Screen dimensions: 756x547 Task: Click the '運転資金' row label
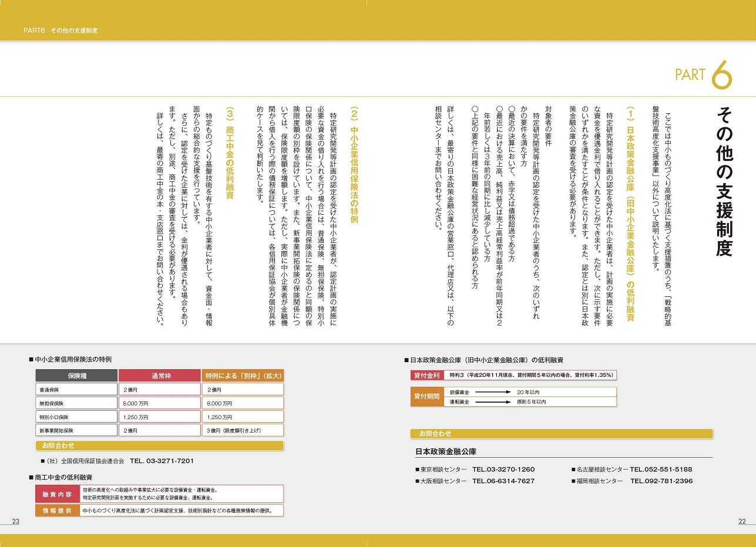(460, 402)
